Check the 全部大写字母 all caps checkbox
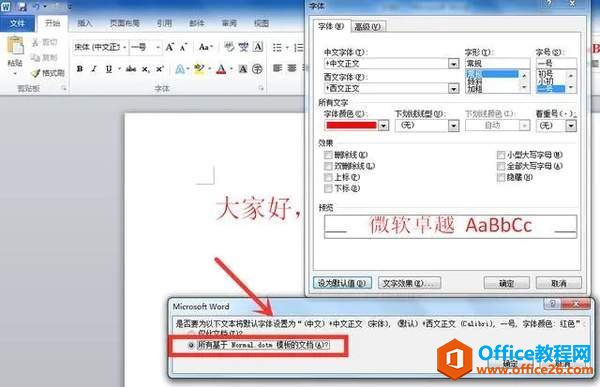Screen dimensions: 600x387 (501, 166)
